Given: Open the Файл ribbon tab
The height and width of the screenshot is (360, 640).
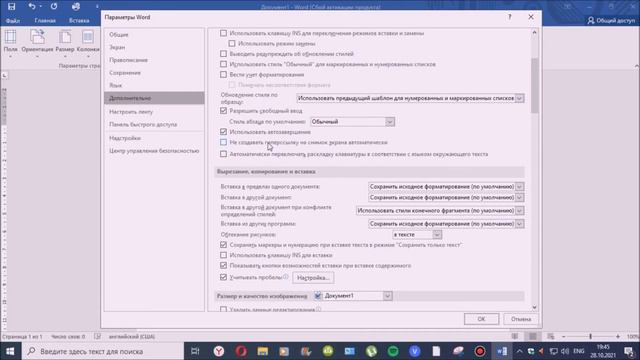Looking at the screenshot, I should pyautogui.click(x=13, y=20).
